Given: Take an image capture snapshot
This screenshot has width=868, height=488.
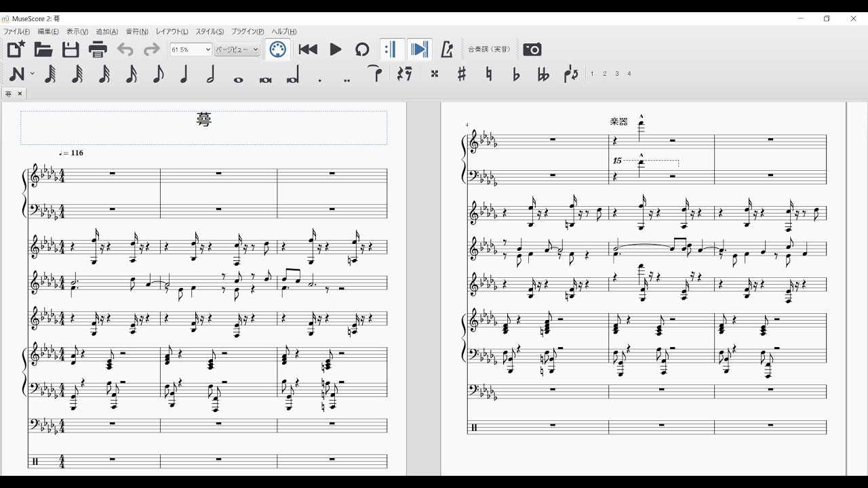Looking at the screenshot, I should tap(532, 49).
